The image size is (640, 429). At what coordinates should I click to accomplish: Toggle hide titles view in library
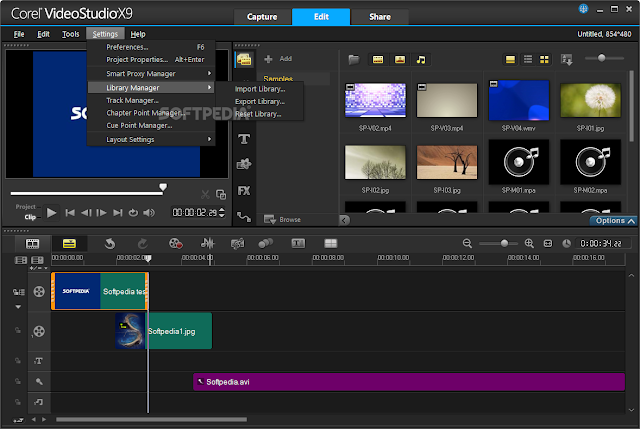510,60
